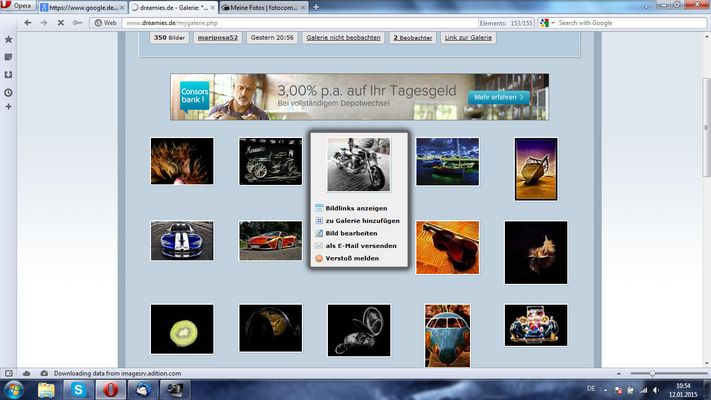Screen dimensions: 711x400
Task: Click 'Bild bearbeiten' in the popup
Action: point(351,233)
